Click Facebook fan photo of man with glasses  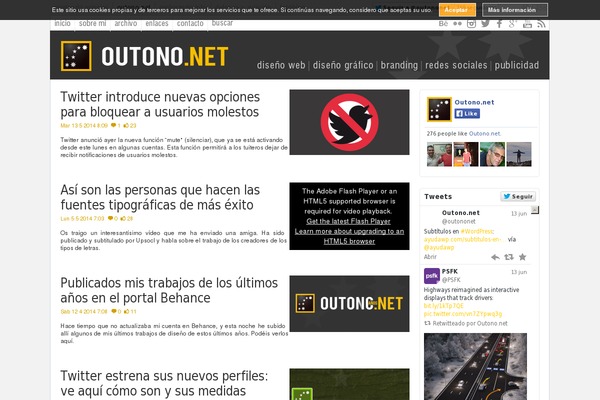pos(492,154)
